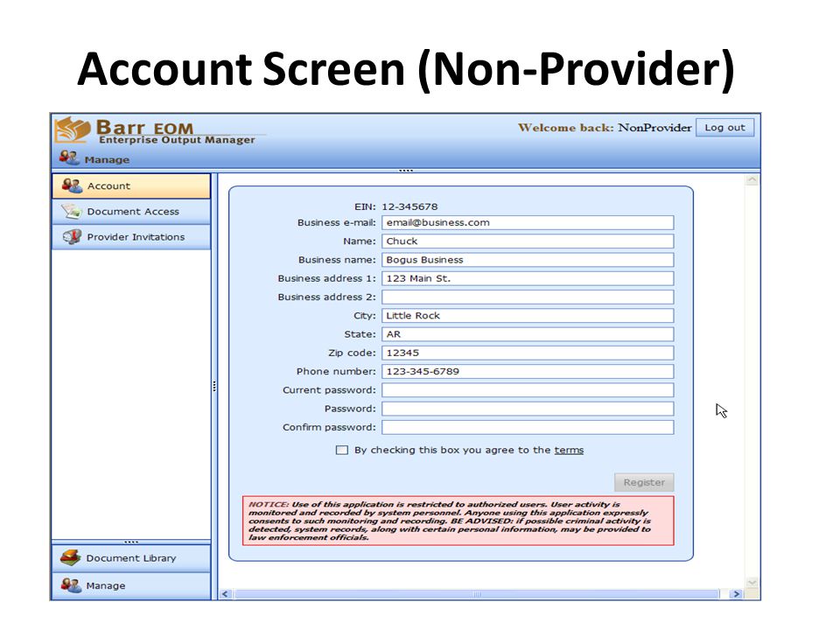
Task: Click the NOTICE warning text box
Action: click(x=458, y=521)
